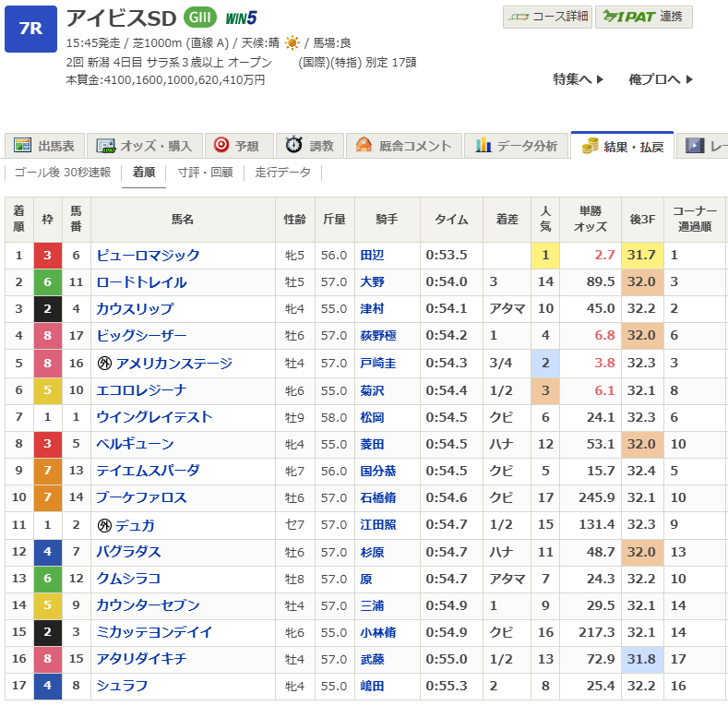
Task: Open horse クムシラコ
Action: 128,579
